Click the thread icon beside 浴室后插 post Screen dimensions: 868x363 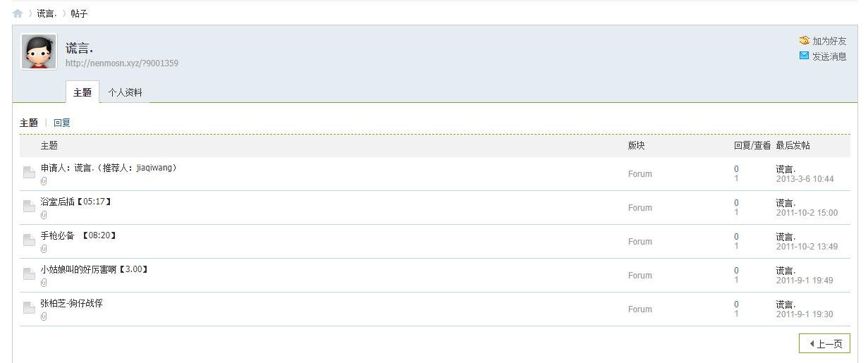pos(29,207)
